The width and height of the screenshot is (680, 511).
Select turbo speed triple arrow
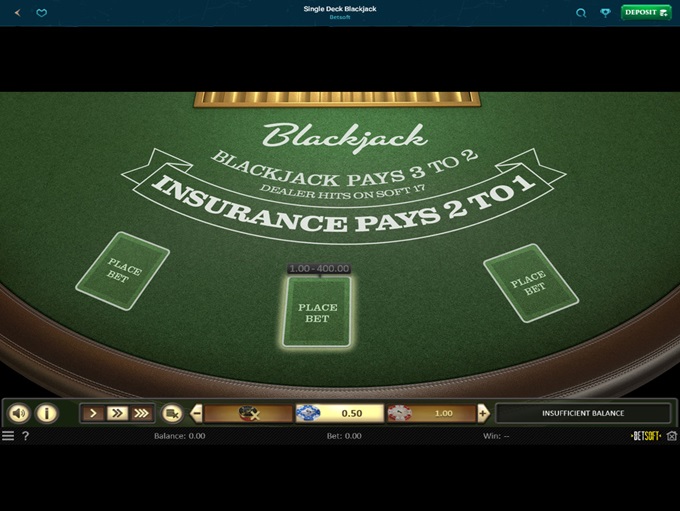(141, 413)
